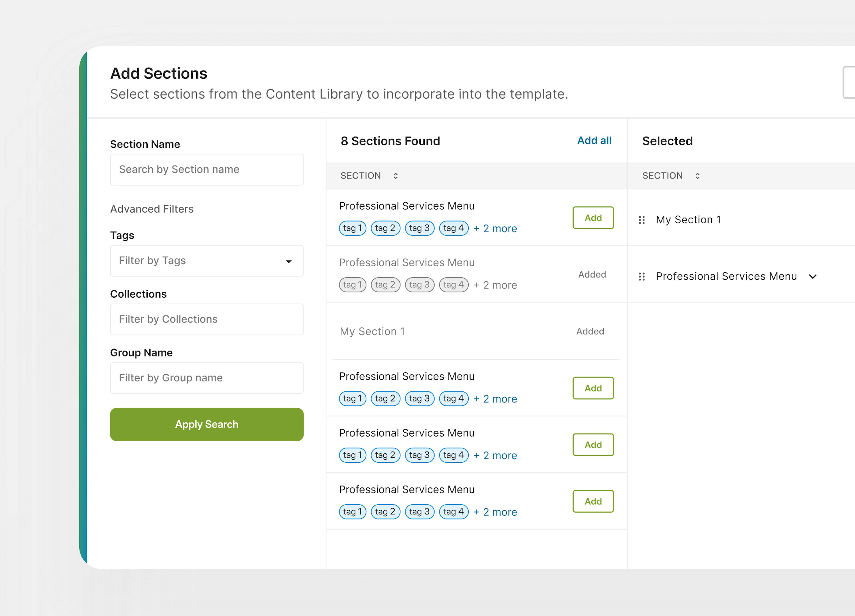Click drag handle beside My Section 1
Viewport: 855px width, 616px height.
pos(642,220)
